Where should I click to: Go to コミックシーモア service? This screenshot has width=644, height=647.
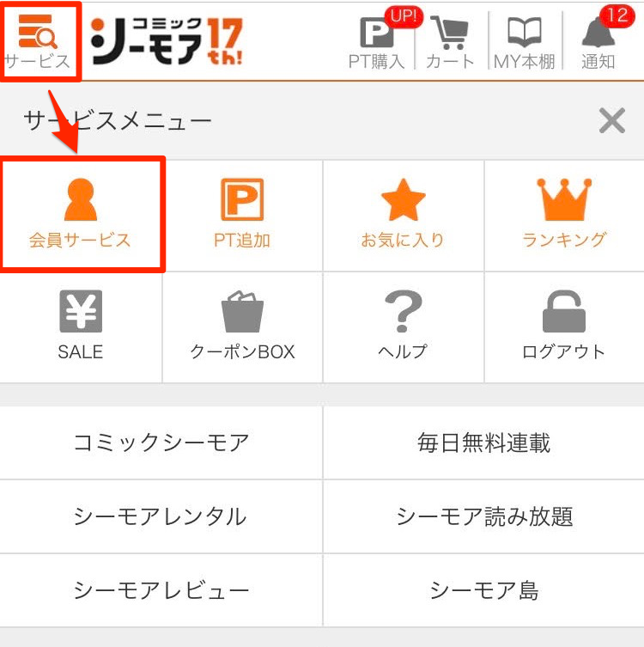(x=161, y=443)
